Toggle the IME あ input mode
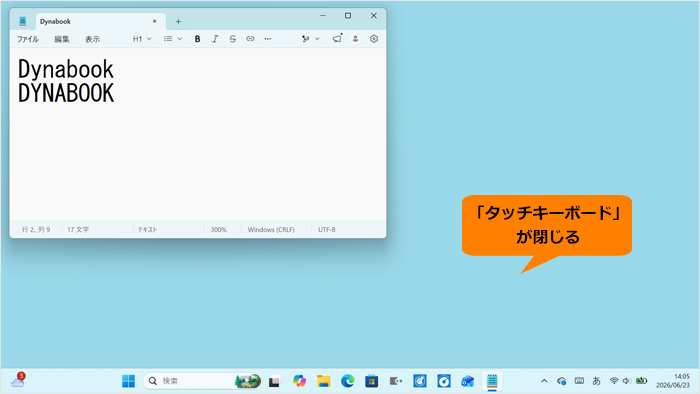 [596, 381]
